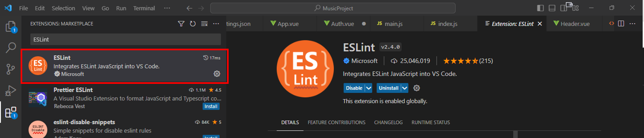Open manage gear on ESLint list item
The height and width of the screenshot is (138, 644).
[217, 74]
